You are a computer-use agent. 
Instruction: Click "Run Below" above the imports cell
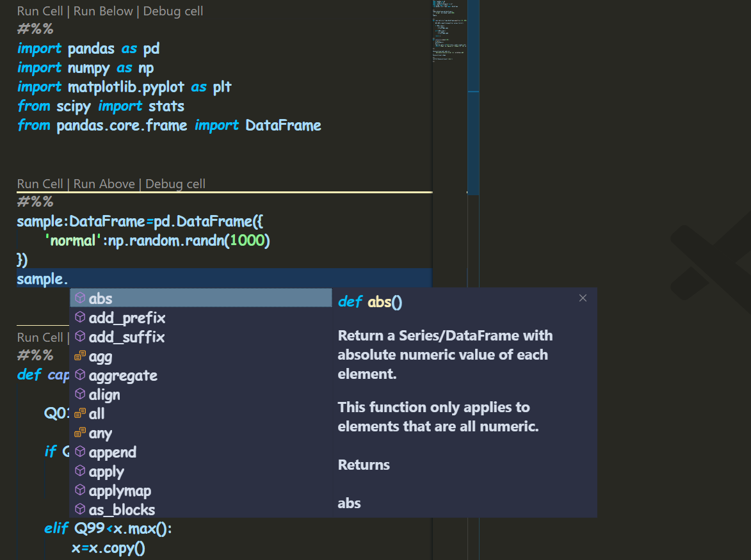(103, 11)
